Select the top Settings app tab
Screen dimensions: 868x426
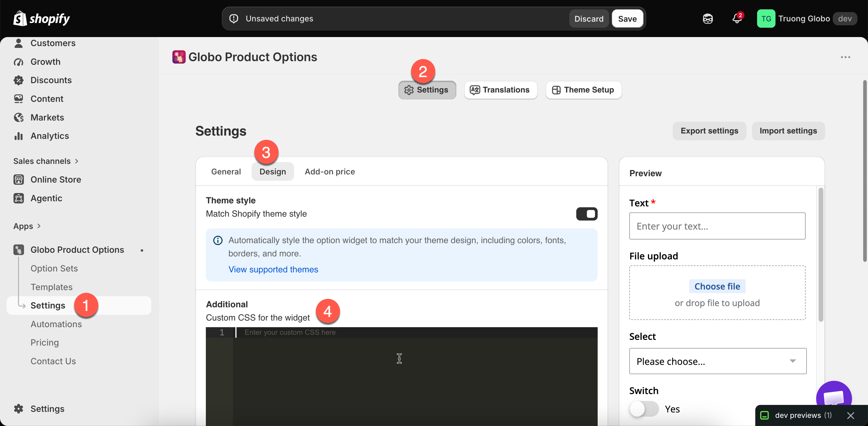click(427, 90)
